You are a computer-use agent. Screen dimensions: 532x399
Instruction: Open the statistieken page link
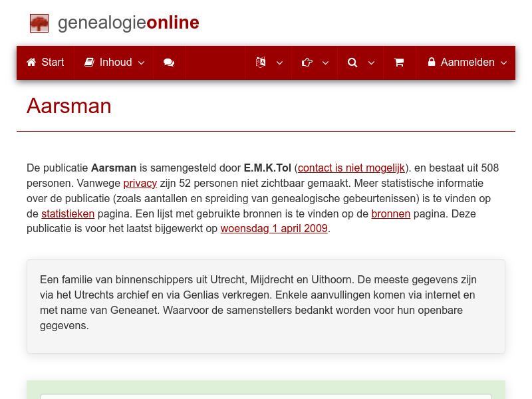coord(68,213)
